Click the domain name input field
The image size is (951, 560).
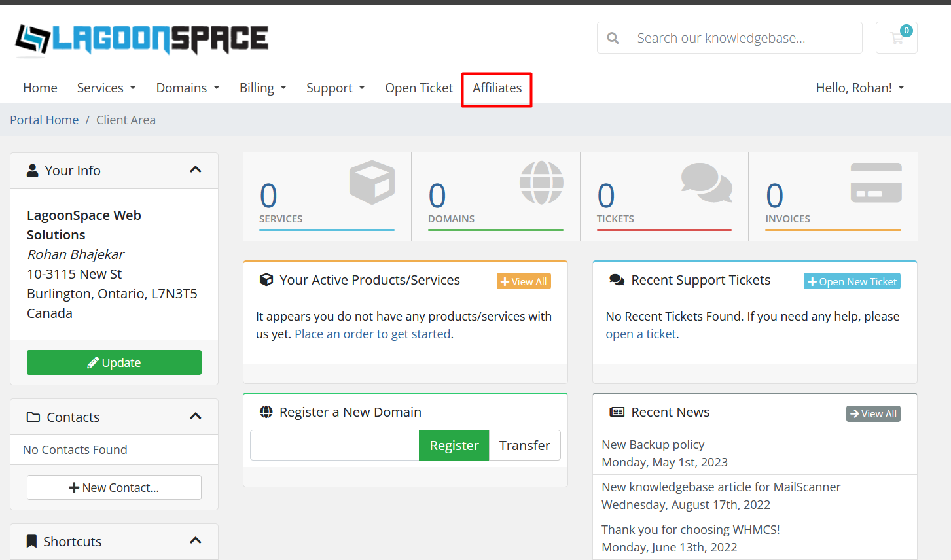[x=334, y=446]
